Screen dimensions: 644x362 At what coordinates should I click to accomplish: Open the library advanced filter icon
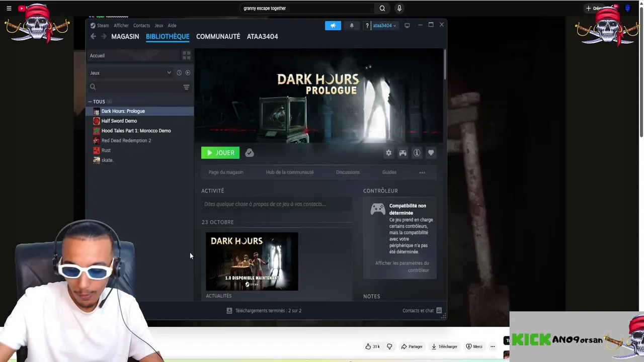pyautogui.click(x=186, y=87)
